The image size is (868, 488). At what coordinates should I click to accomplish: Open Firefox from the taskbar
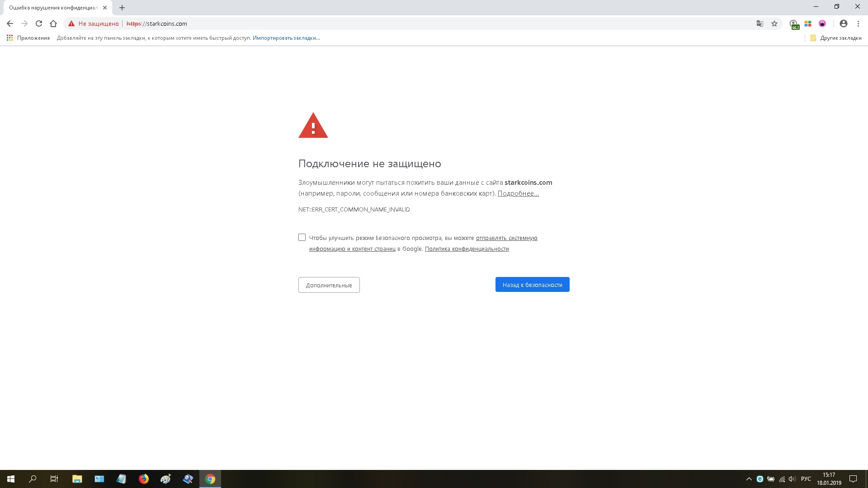pos(144,479)
